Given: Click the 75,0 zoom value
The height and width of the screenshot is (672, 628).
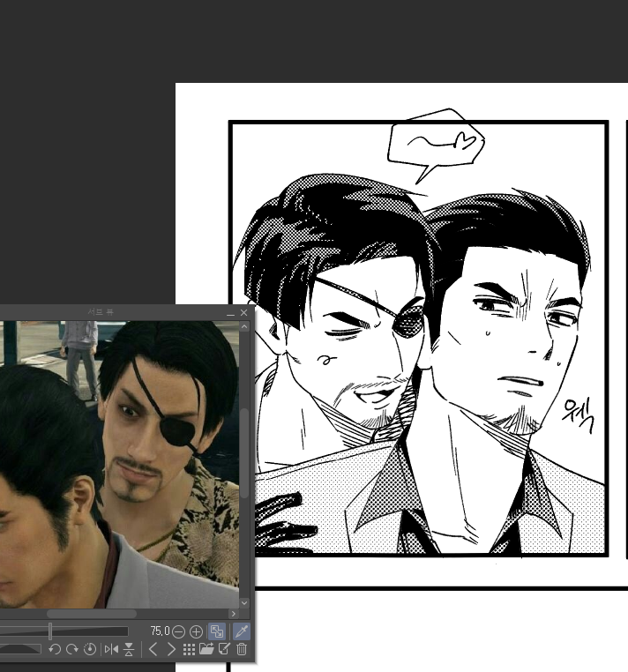Looking at the screenshot, I should 160,631.
